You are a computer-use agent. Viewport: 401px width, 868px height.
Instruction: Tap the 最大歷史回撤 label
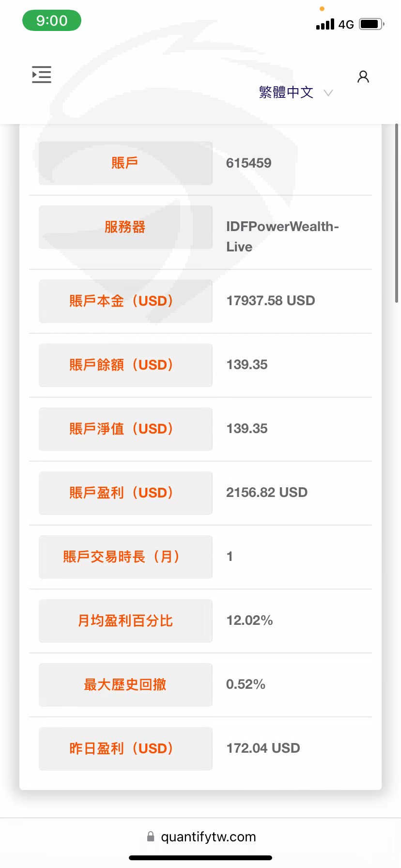coord(125,684)
